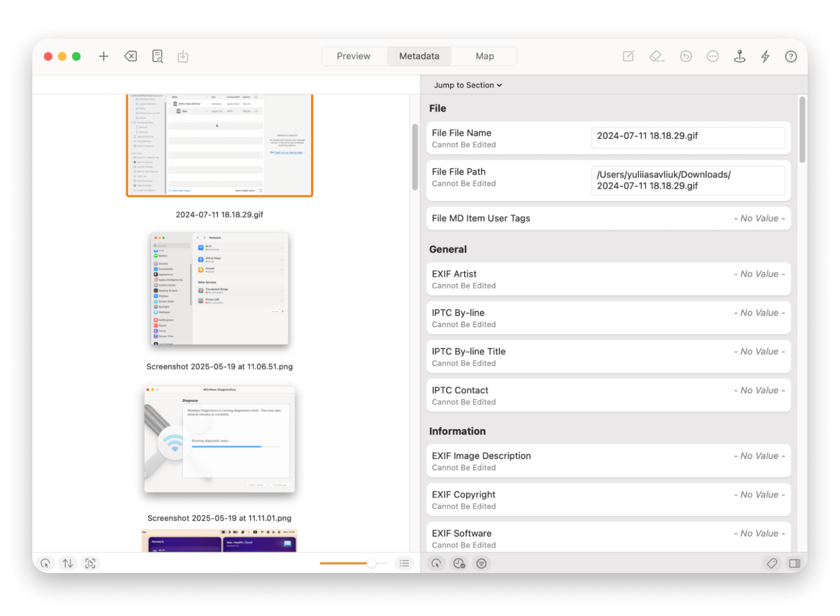Toggle the filter lines icon under metadata
The image size is (840, 616).
pyautogui.click(x=481, y=563)
